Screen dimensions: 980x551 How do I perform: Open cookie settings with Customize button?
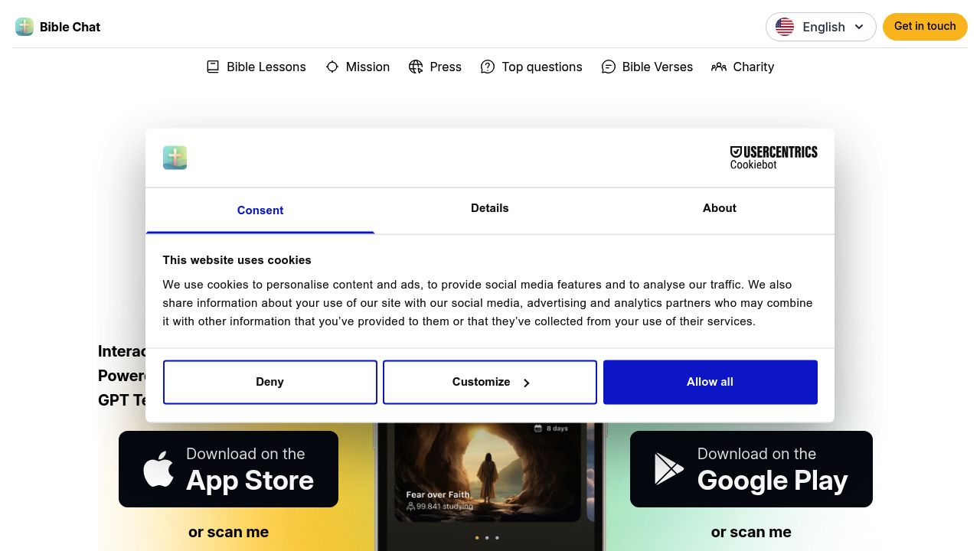pyautogui.click(x=490, y=382)
